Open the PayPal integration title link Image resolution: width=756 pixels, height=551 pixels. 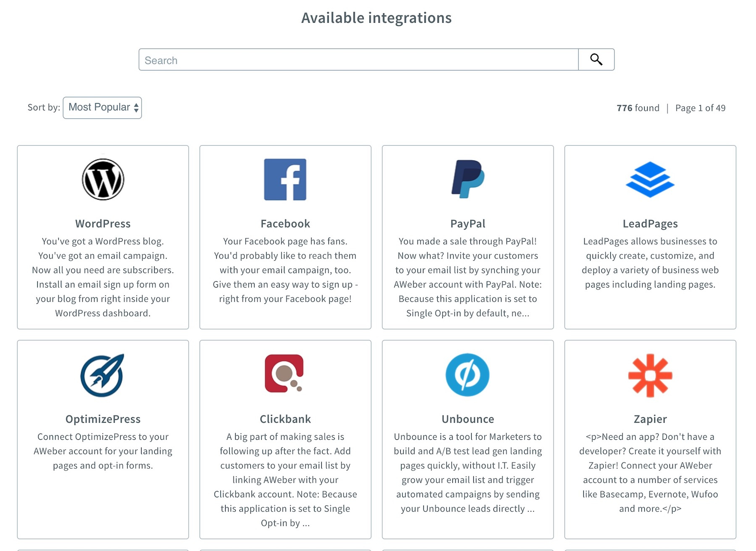coord(468,224)
